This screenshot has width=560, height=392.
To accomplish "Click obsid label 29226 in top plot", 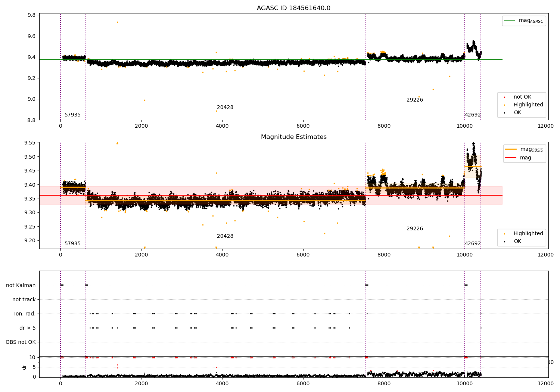I will [415, 100].
